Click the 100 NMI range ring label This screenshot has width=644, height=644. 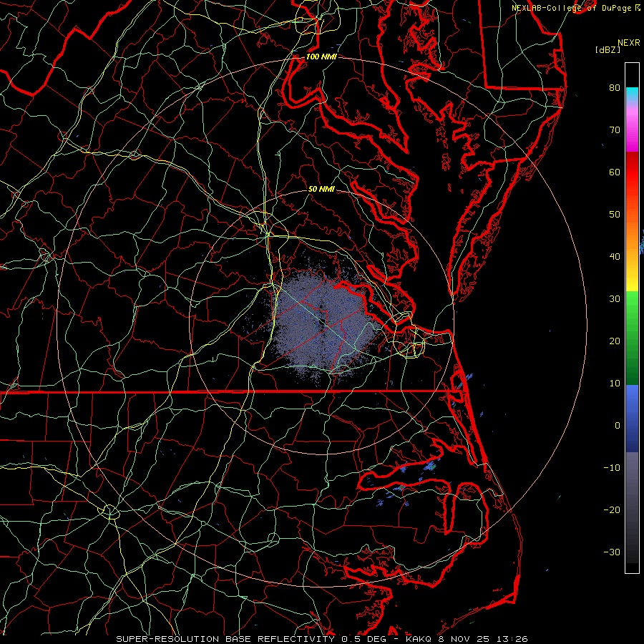point(321,57)
